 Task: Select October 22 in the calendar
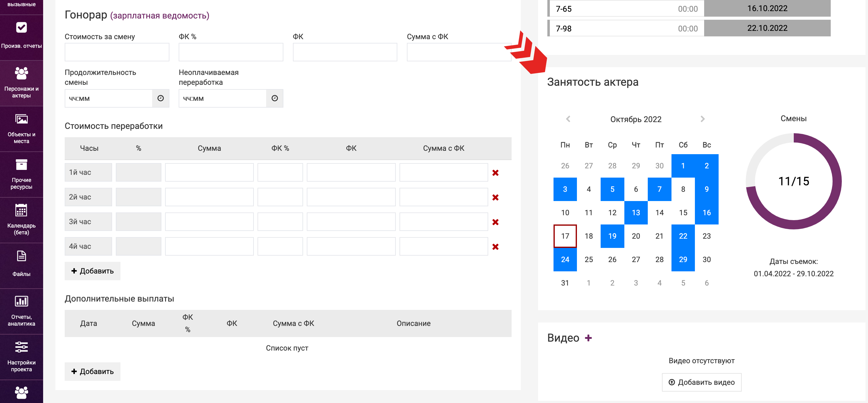tap(683, 236)
